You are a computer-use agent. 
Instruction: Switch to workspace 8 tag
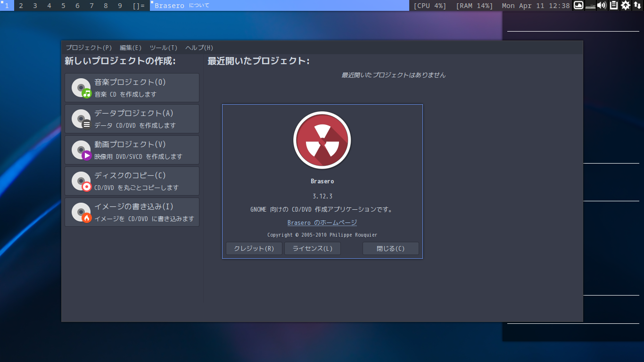pos(106,6)
